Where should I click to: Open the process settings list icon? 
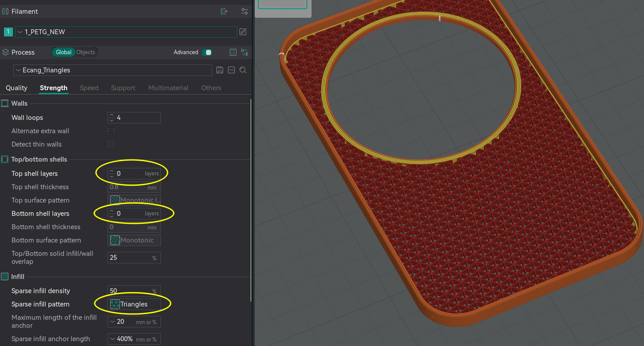(233, 52)
